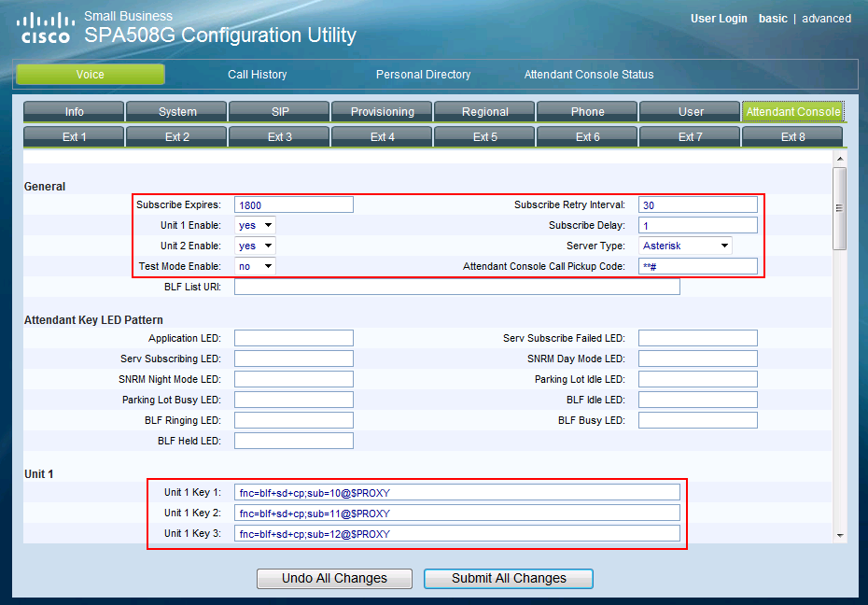Click the Unit 1 section heading
The height and width of the screenshot is (605, 868).
pos(39,473)
